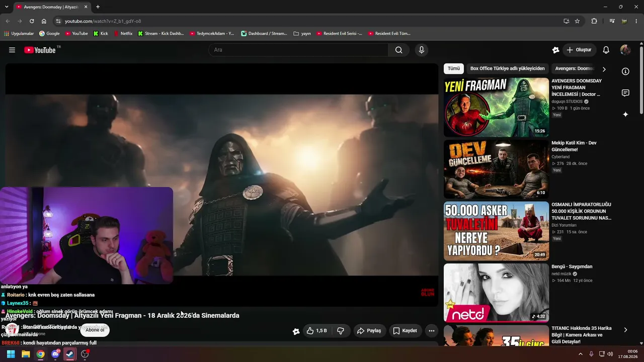Select the Tümü filter chip
The image size is (644, 362).
point(454,68)
